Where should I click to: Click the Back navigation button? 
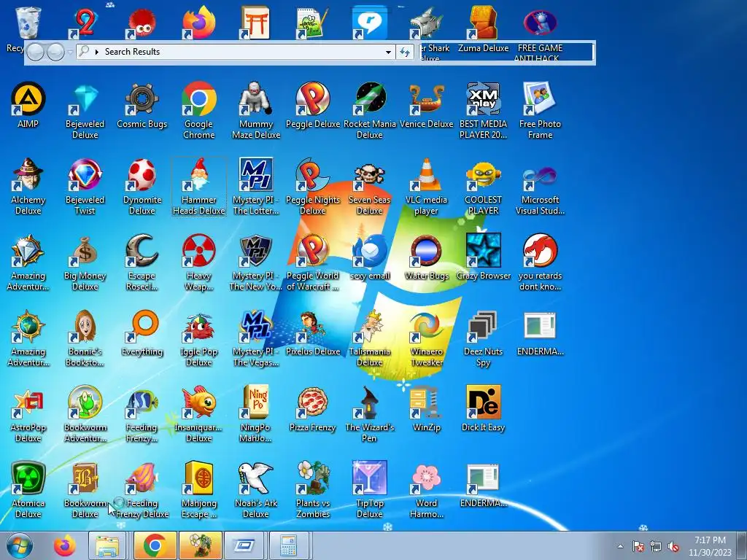coord(35,52)
